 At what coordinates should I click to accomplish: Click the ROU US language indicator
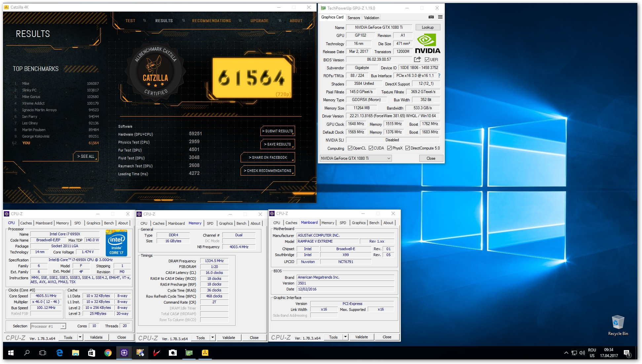point(592,353)
